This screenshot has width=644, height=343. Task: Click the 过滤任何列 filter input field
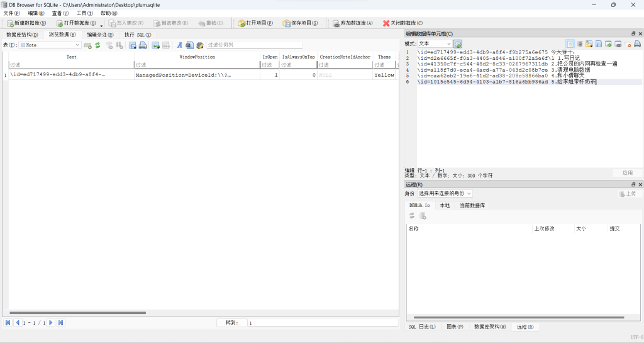tap(254, 45)
